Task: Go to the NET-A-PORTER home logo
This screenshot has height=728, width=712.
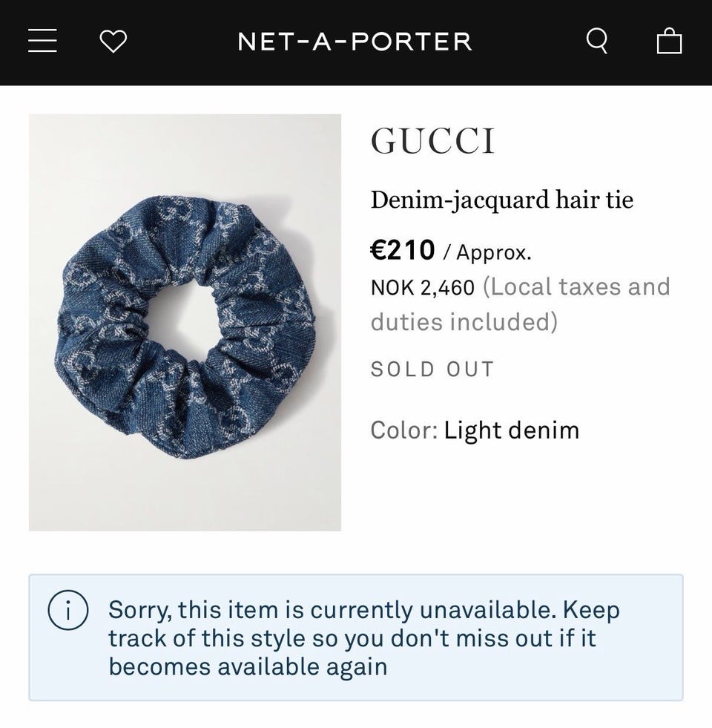Action: coord(355,41)
